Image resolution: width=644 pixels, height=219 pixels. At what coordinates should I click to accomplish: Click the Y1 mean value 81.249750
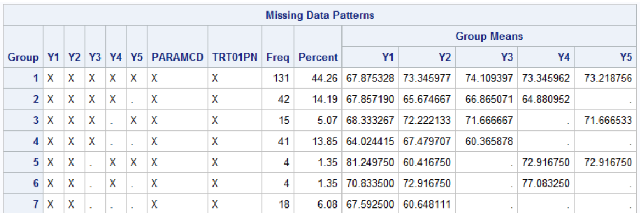(370, 162)
